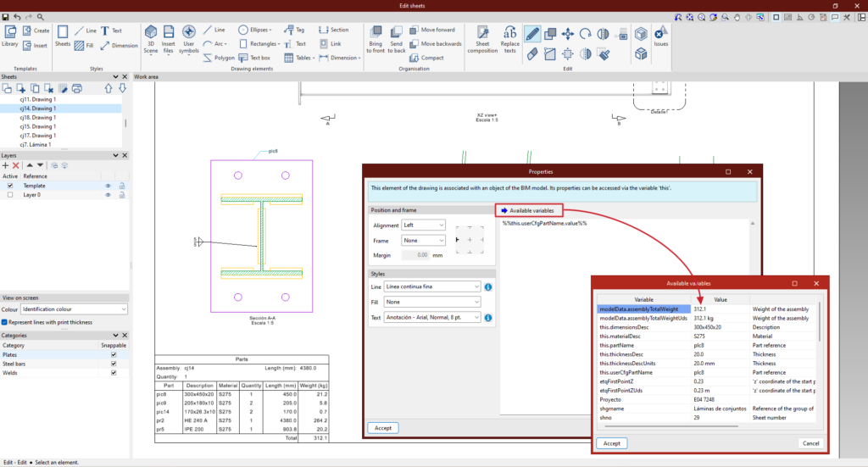Open the Alignment dropdown
868x467 pixels.
click(x=424, y=225)
